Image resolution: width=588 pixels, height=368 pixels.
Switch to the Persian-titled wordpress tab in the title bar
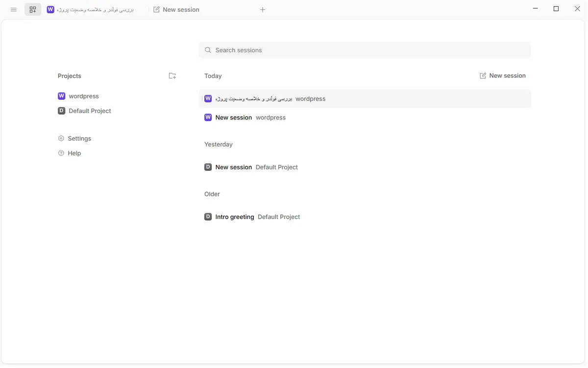(94, 9)
